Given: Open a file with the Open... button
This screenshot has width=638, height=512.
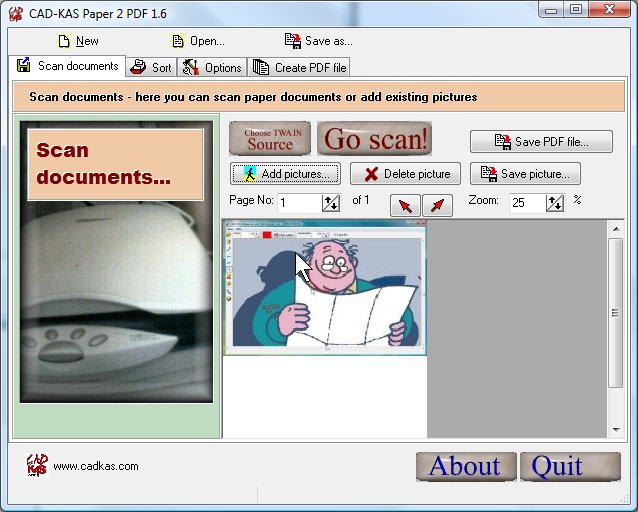Looking at the screenshot, I should (198, 41).
